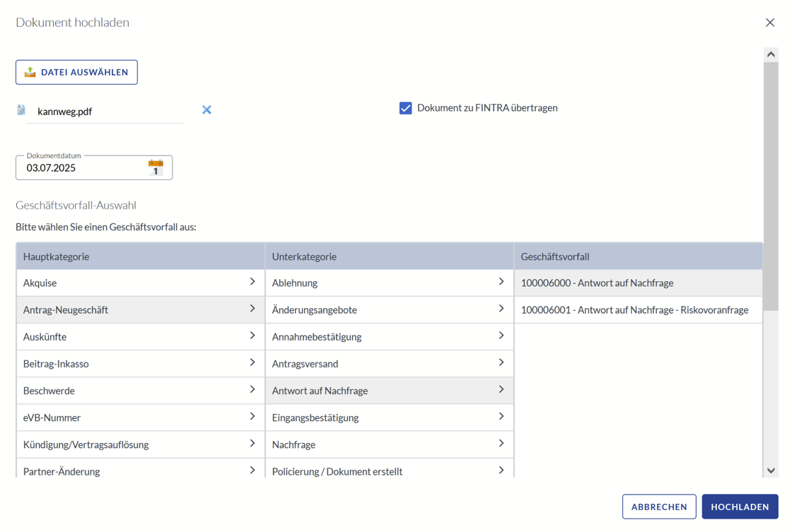
Task: Click into the Dokumentdatum date field
Action: pos(81,168)
